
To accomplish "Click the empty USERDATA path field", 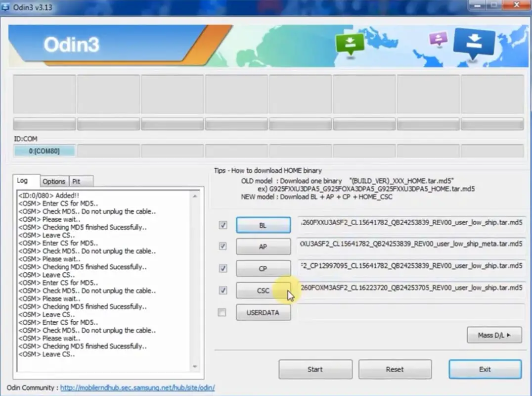I will (x=411, y=311).
